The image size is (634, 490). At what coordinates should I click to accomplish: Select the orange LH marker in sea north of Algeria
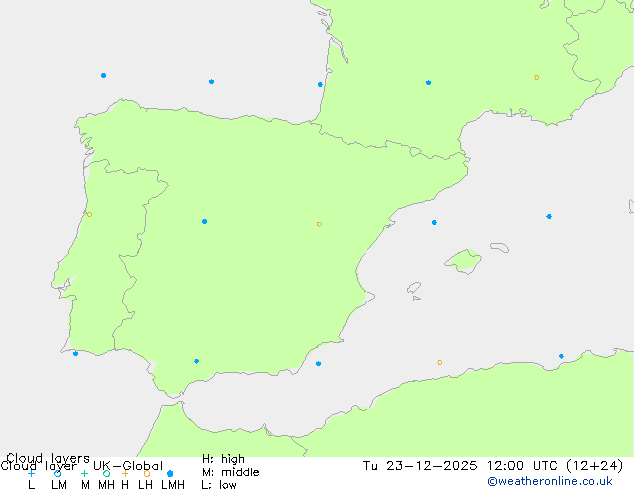[440, 363]
